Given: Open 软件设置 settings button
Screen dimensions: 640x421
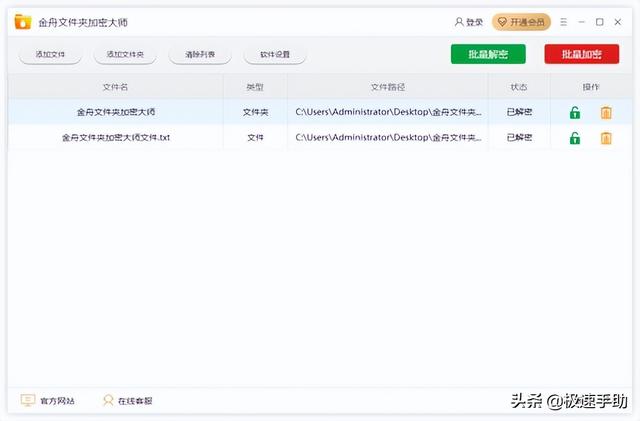Looking at the screenshot, I should [275, 54].
